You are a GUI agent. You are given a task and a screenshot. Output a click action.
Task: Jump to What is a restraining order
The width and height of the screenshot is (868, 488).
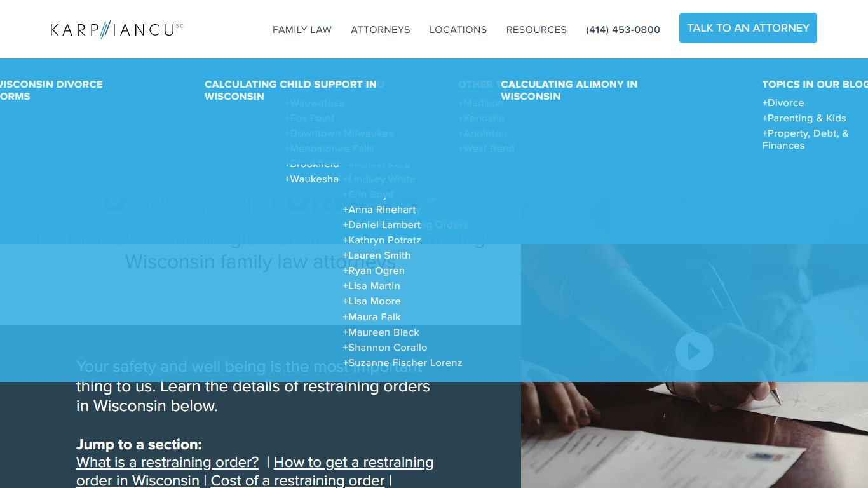pyautogui.click(x=168, y=463)
